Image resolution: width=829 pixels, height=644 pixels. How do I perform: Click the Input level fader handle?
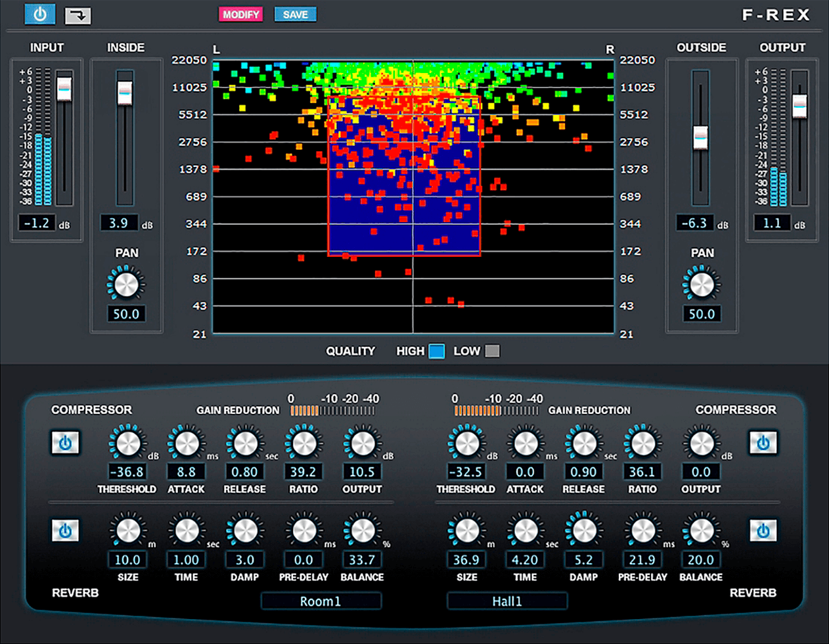(64, 89)
